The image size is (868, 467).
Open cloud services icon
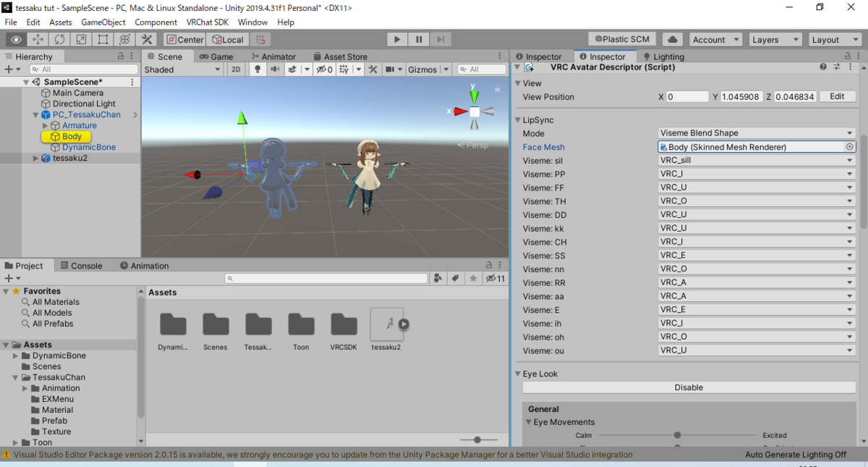673,40
